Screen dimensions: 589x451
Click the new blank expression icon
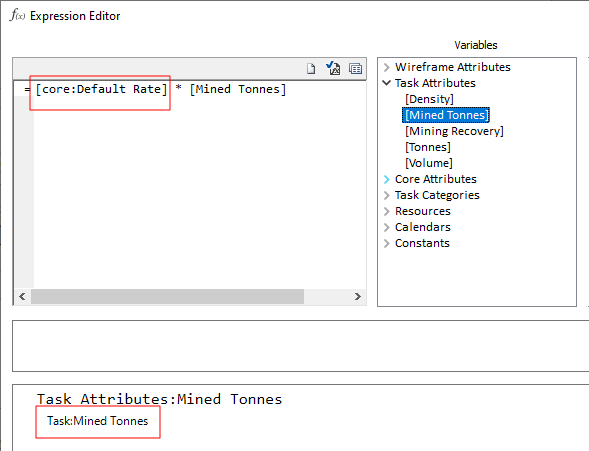pos(311,69)
